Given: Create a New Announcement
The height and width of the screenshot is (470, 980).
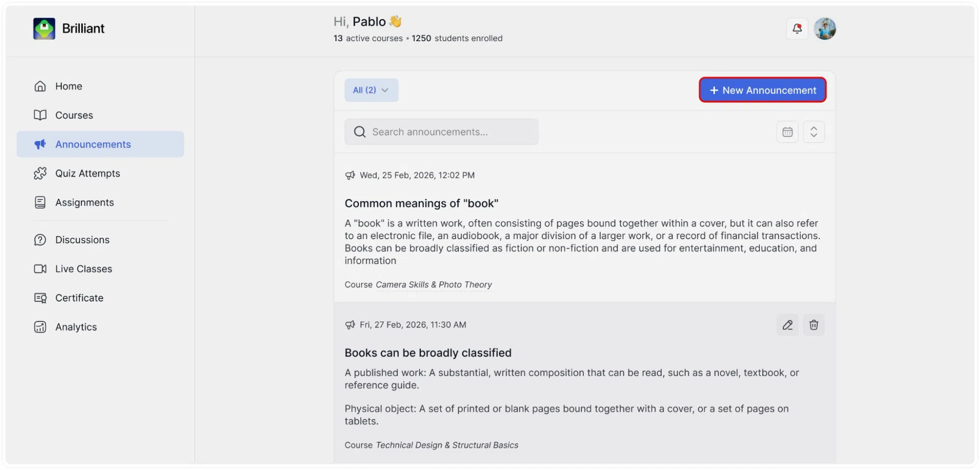Looking at the screenshot, I should point(762,90).
